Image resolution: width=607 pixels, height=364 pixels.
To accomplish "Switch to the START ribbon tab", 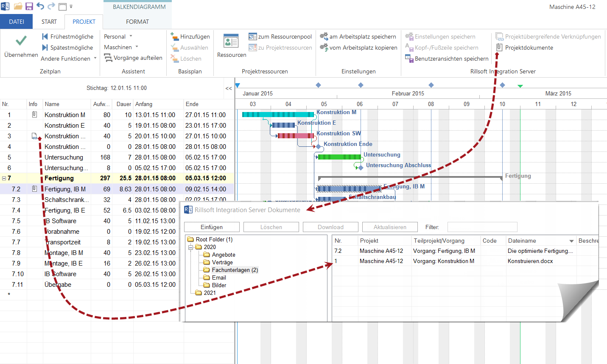I will 49,22.
